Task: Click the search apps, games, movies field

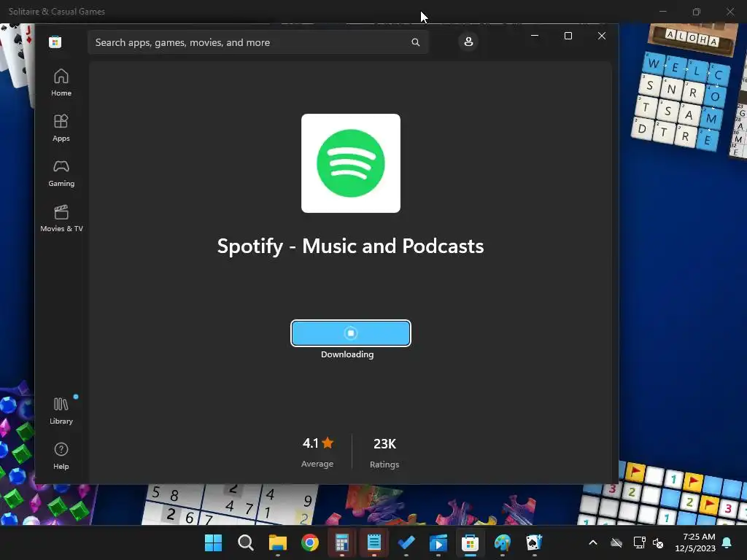Action: [258, 42]
